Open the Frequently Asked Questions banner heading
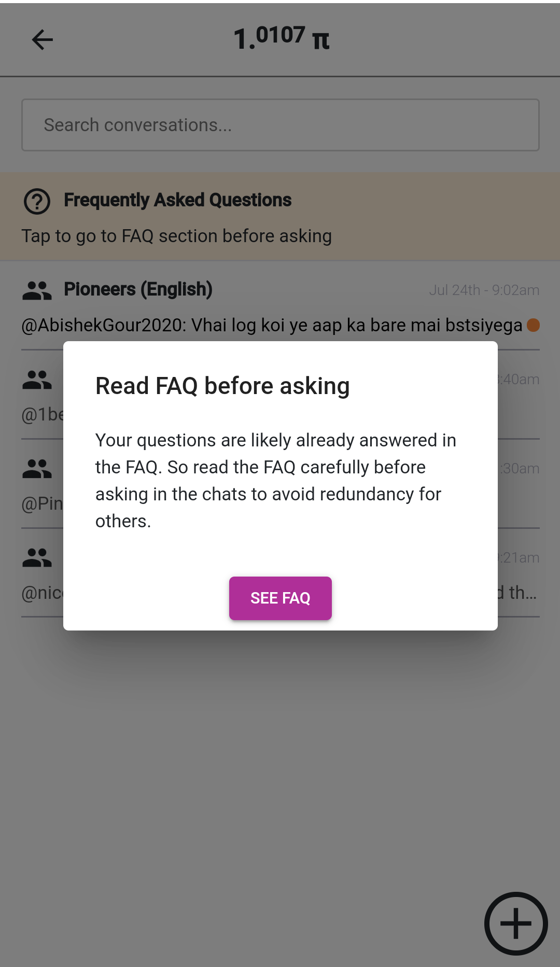560x967 pixels. [177, 200]
